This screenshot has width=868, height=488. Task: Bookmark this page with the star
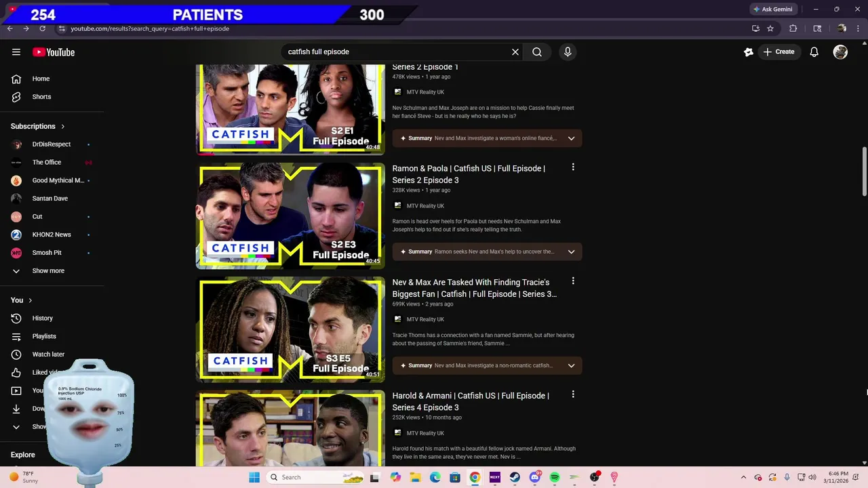[x=770, y=28]
